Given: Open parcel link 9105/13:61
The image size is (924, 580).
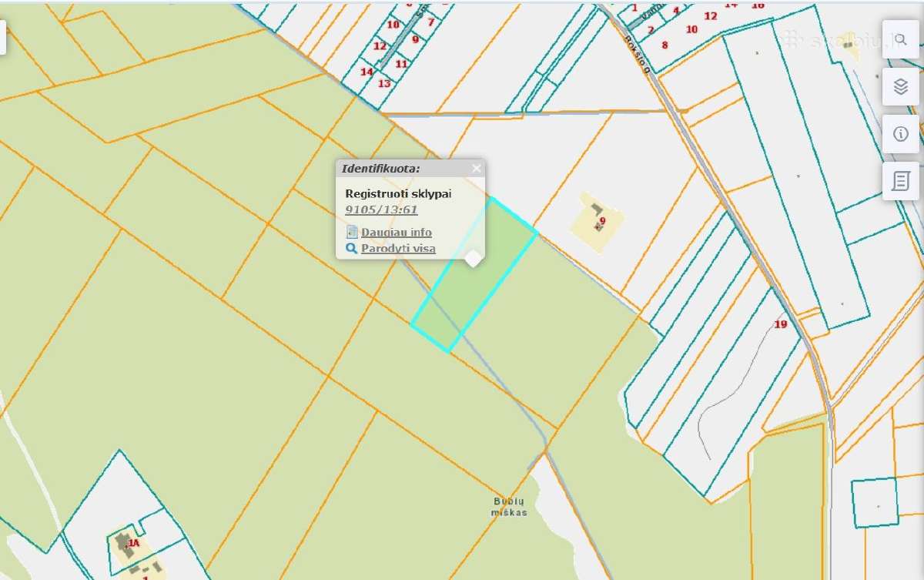Looking at the screenshot, I should point(382,209).
